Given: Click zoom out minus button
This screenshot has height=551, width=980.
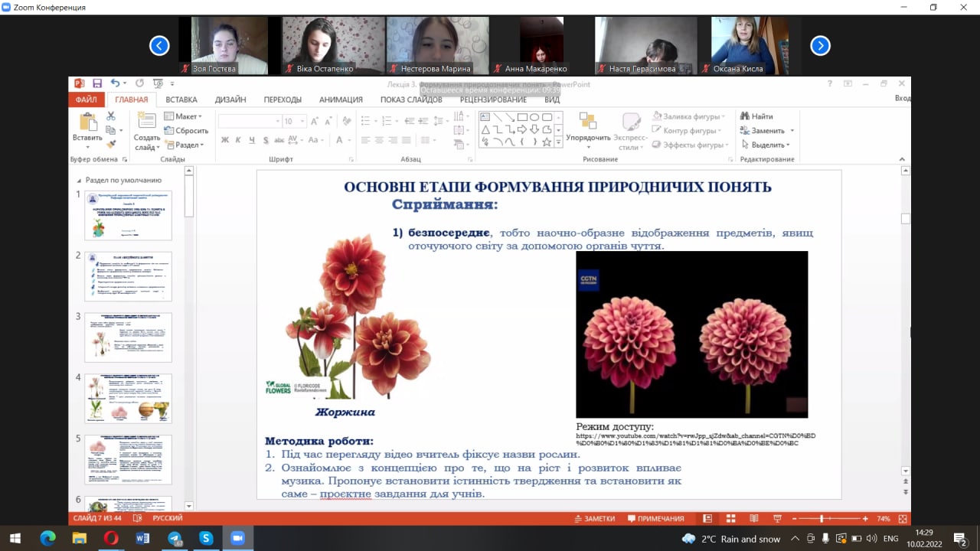Looking at the screenshot, I should coord(793,518).
